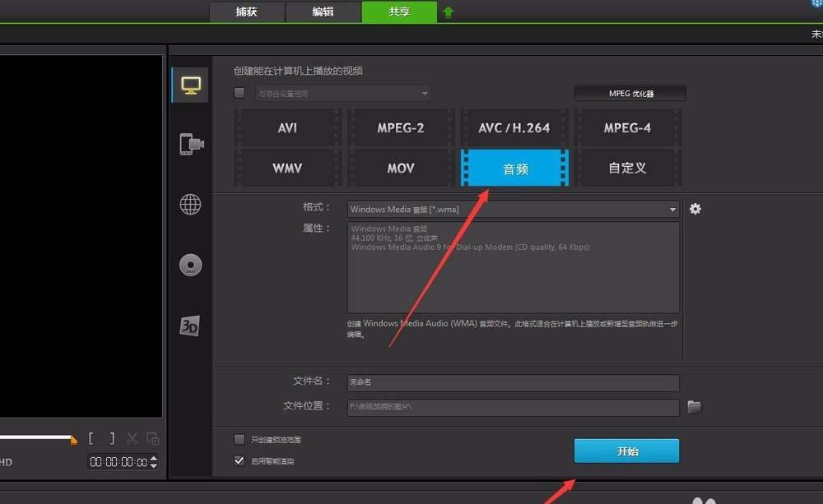Screen dimensions: 823x504
Task: Open the file location folder browser icon
Action: pos(694,406)
